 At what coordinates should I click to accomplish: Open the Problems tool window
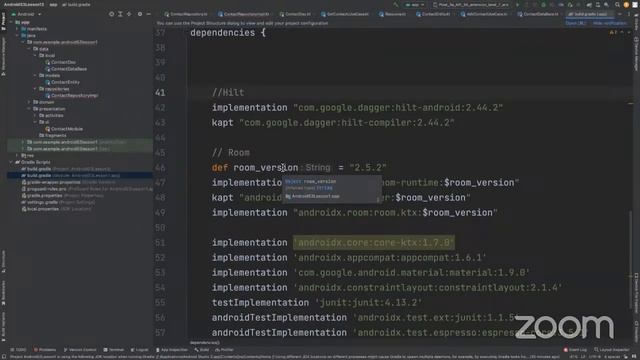coord(45,350)
